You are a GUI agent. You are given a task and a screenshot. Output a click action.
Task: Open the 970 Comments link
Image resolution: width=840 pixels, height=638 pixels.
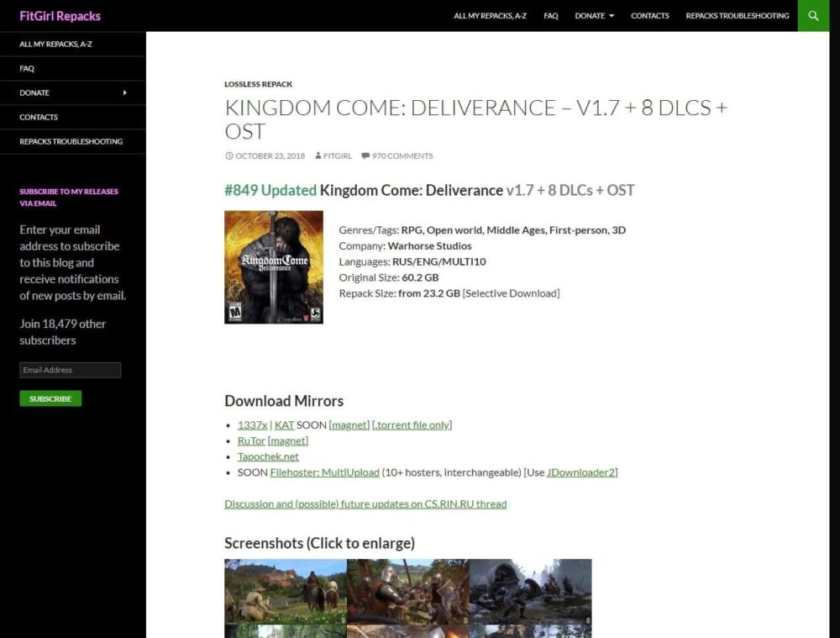402,156
